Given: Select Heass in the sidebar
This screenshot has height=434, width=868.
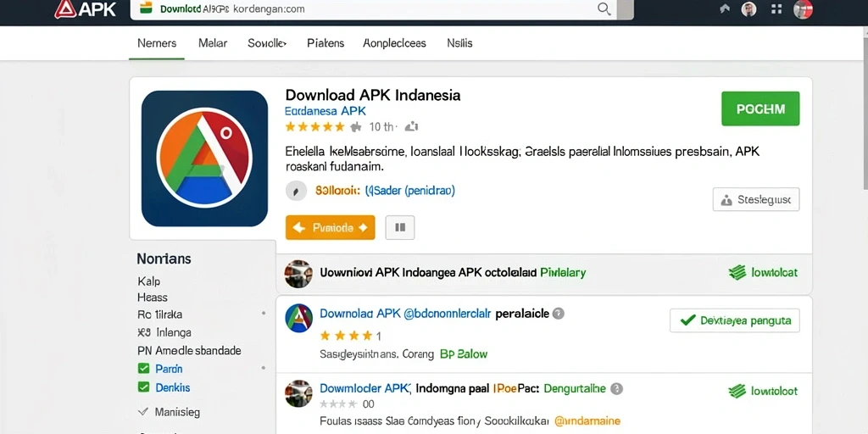Looking at the screenshot, I should click(x=153, y=298).
